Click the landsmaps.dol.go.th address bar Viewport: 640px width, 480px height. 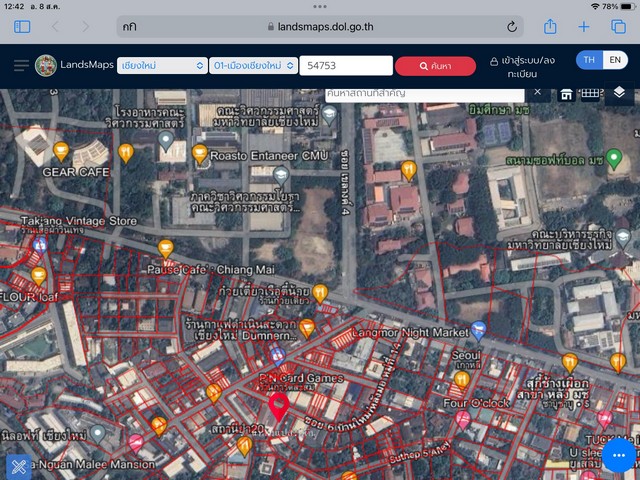pos(320,27)
